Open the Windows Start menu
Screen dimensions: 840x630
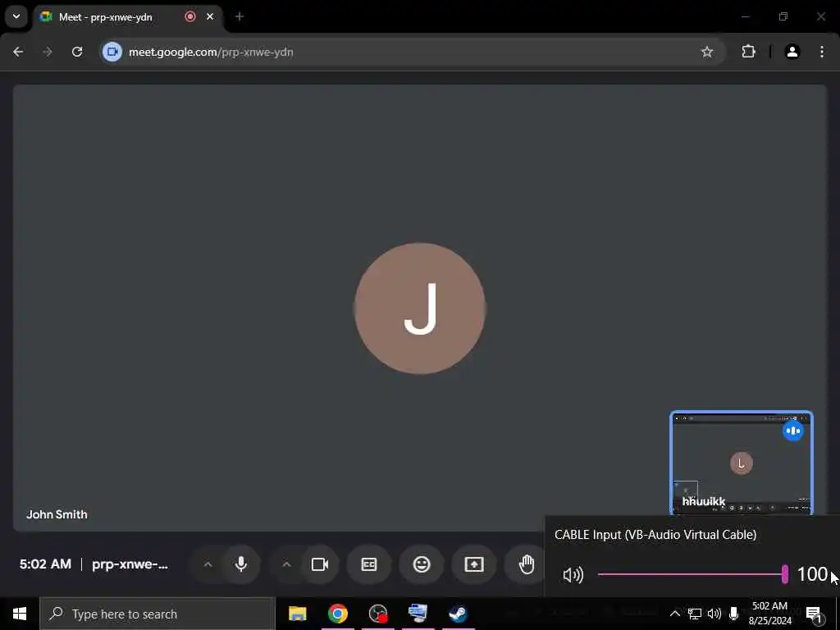pos(20,614)
